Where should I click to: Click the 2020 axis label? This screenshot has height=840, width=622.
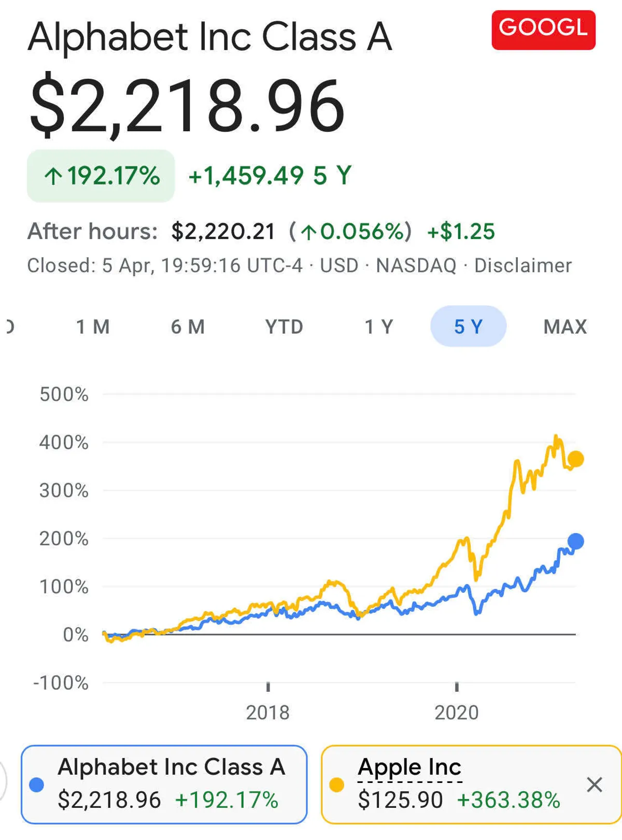pos(456,713)
